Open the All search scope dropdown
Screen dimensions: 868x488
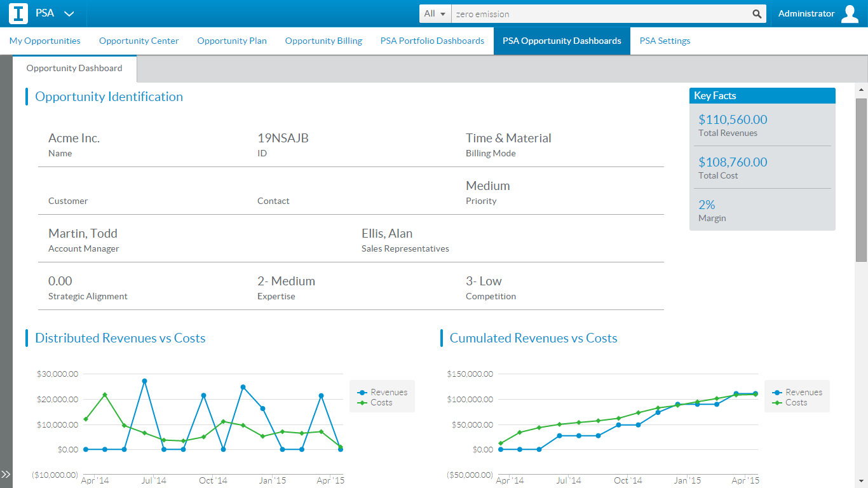tap(435, 14)
